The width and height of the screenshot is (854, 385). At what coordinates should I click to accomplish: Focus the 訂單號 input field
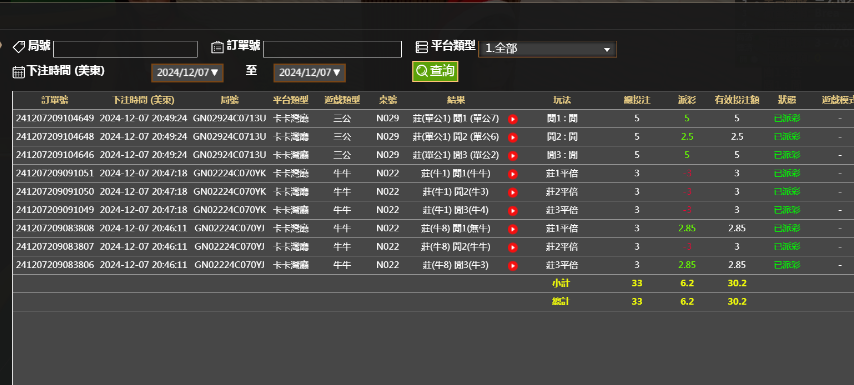(332, 49)
